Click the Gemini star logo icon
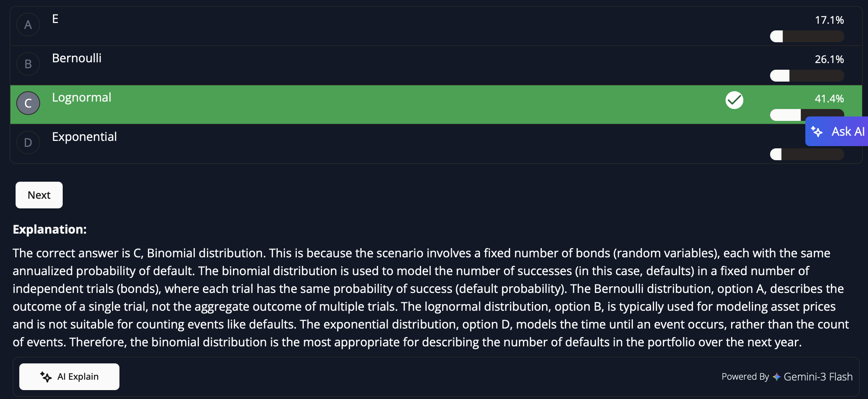868x399 pixels. tap(776, 377)
